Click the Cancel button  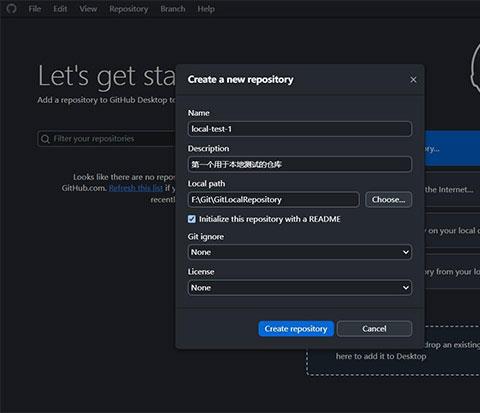click(x=374, y=329)
